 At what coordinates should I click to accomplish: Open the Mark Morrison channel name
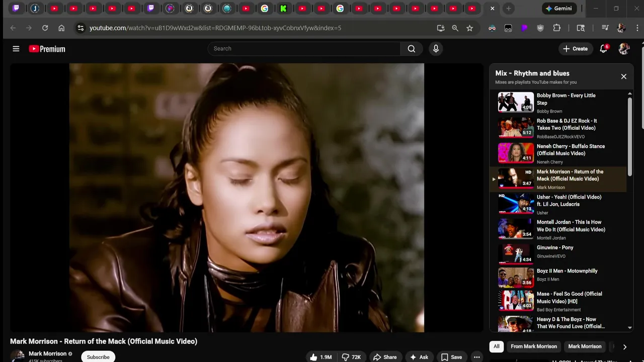pos(47,353)
